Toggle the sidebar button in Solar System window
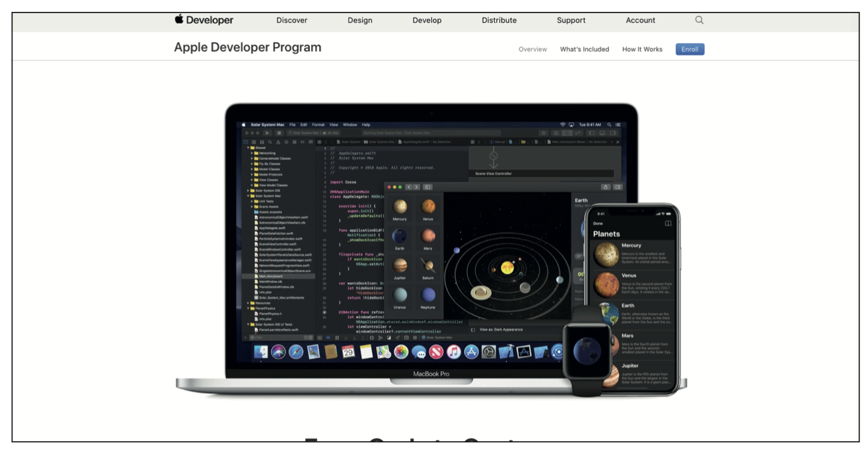 [427, 187]
